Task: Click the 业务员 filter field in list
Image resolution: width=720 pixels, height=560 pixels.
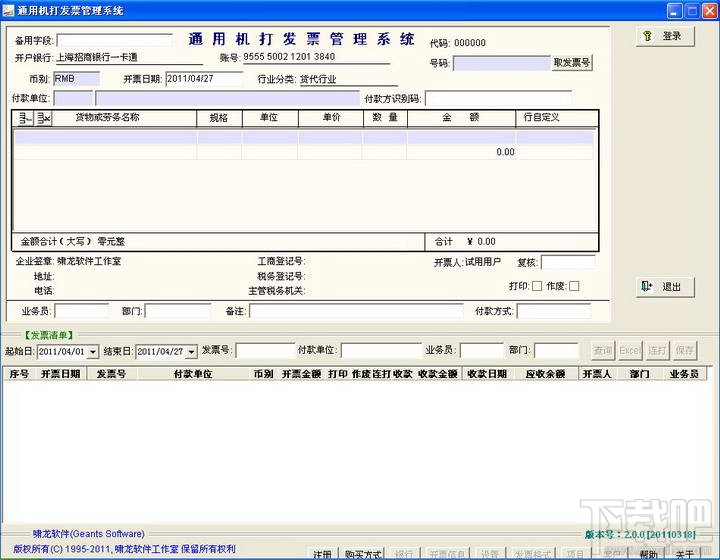Action: (x=482, y=351)
